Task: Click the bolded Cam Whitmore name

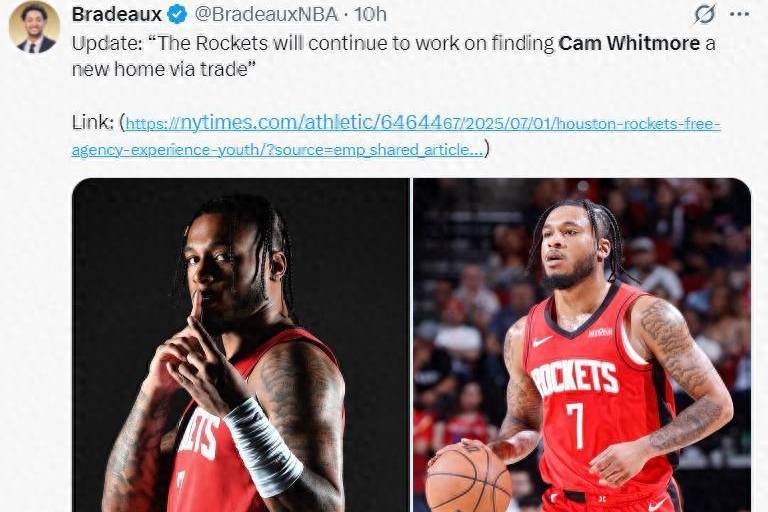Action: [629, 43]
